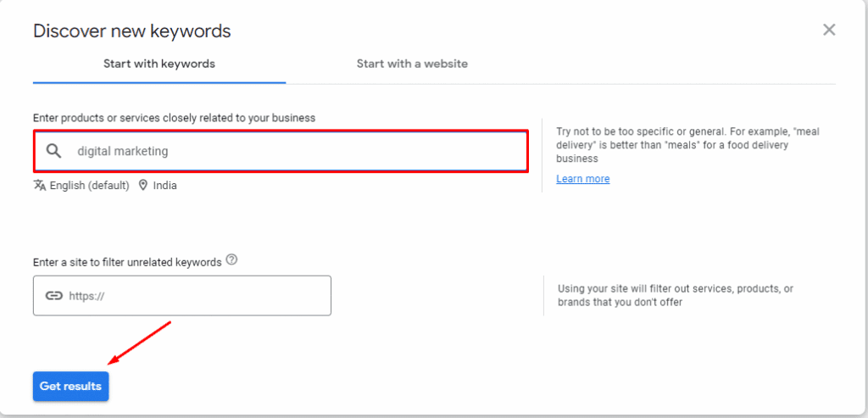The image size is (868, 418).
Task: Change the English (default) language setting
Action: (x=89, y=185)
